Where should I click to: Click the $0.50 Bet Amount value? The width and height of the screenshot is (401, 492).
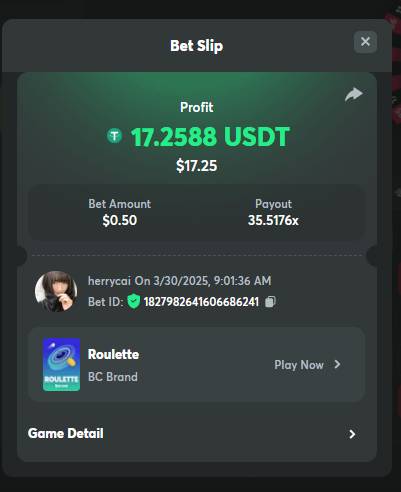click(x=120, y=220)
